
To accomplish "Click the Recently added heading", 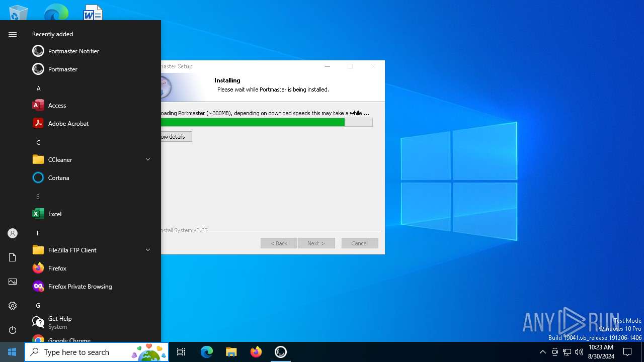I will coord(52,34).
